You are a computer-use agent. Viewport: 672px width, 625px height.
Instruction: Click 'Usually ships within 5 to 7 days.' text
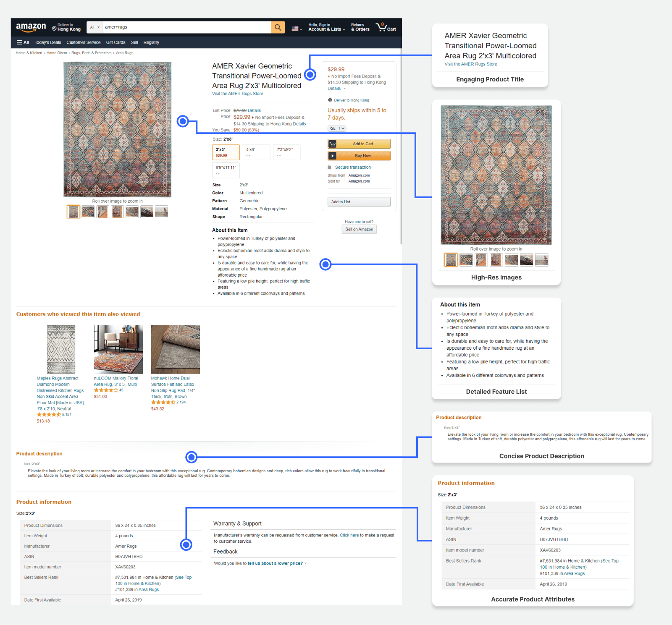pyautogui.click(x=357, y=114)
